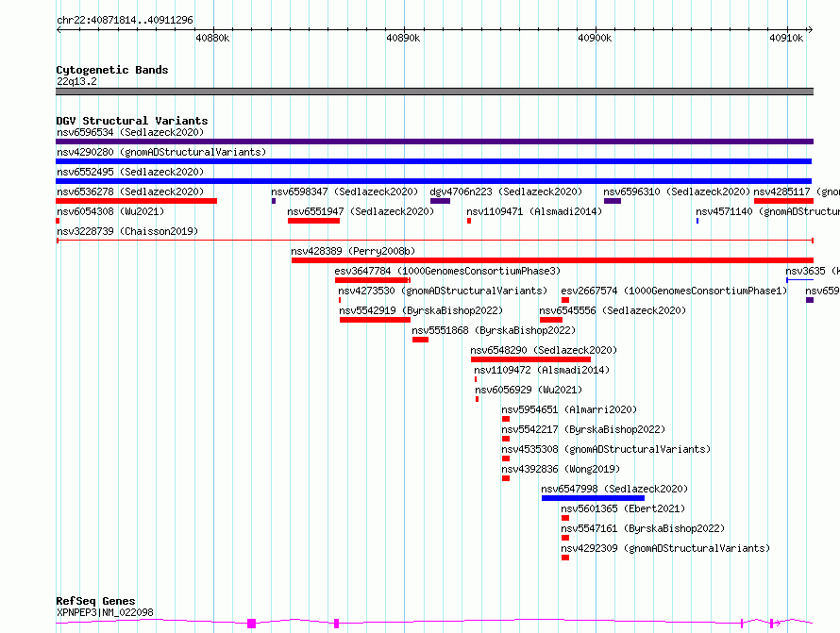
Task: Select the nsv4571140 variant label
Action: click(767, 211)
